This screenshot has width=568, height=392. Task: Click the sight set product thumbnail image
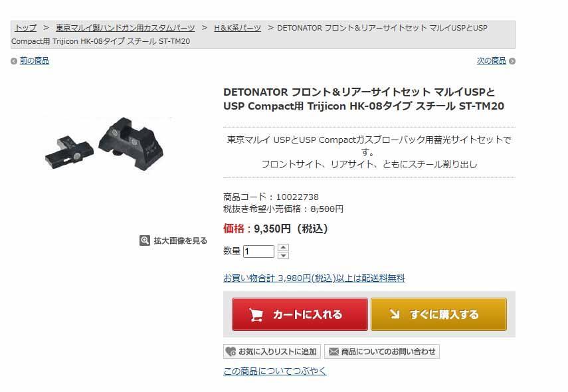[104, 144]
